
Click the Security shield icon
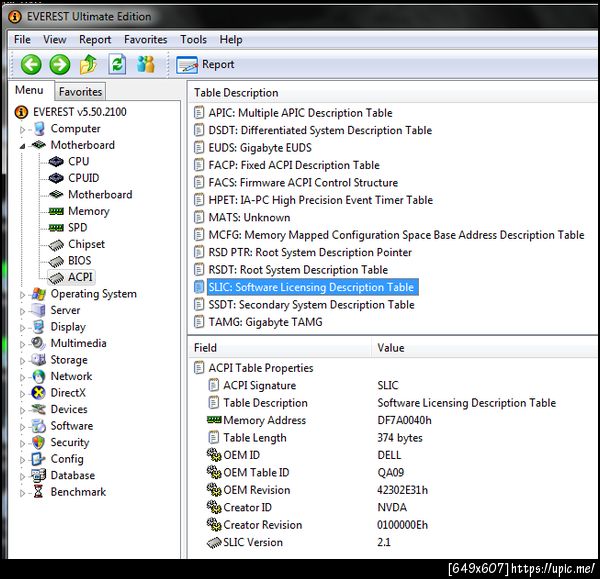(39, 442)
